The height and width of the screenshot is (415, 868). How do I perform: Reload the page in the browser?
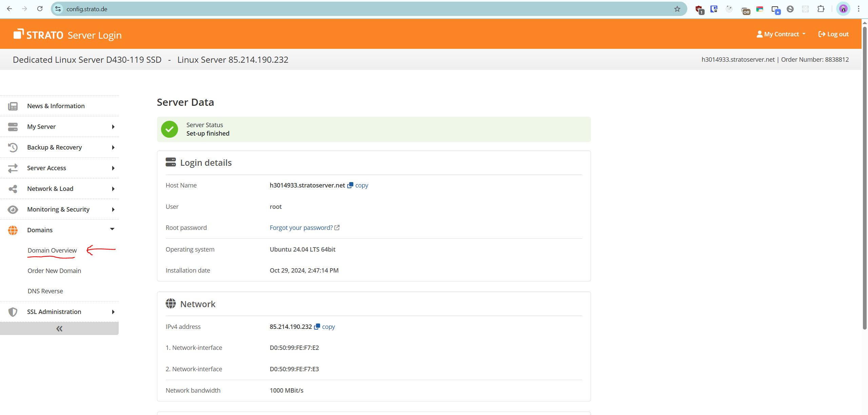[x=40, y=9]
